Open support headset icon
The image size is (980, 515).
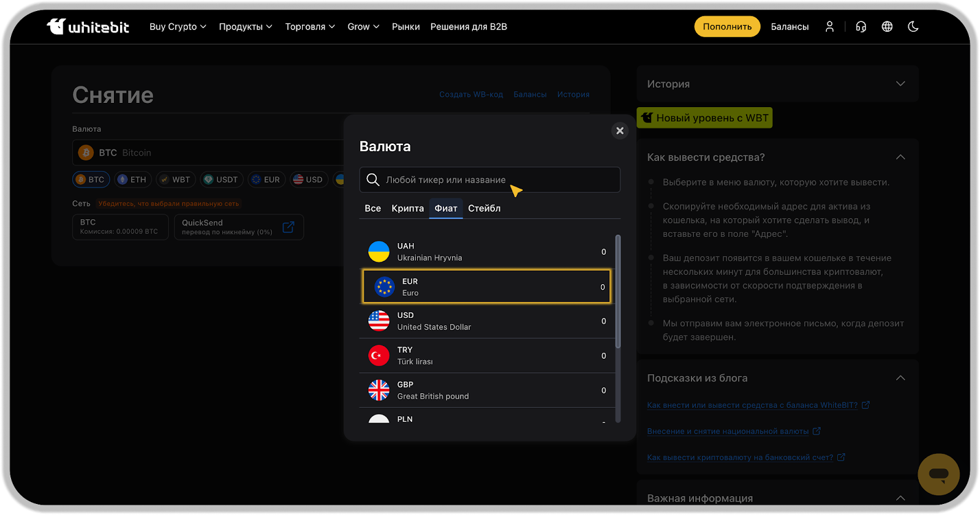(x=861, y=26)
